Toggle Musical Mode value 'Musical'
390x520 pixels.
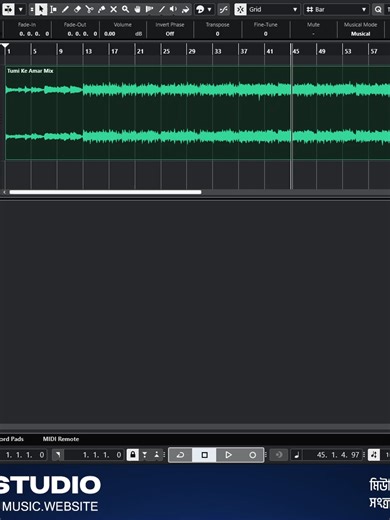(x=360, y=34)
